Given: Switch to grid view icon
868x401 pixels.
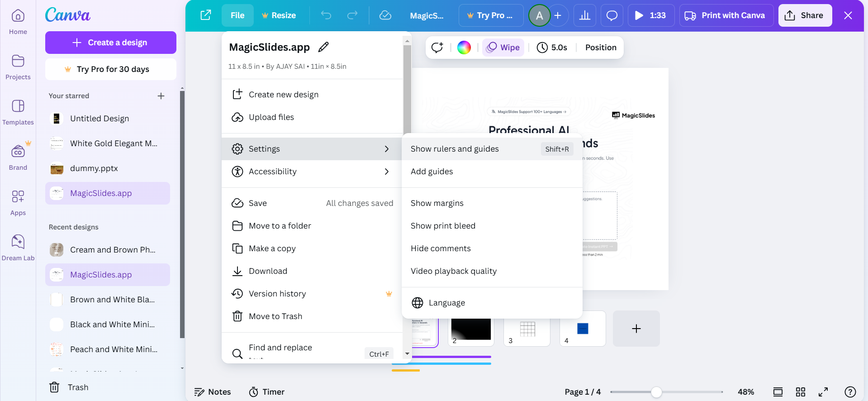Looking at the screenshot, I should tap(801, 391).
